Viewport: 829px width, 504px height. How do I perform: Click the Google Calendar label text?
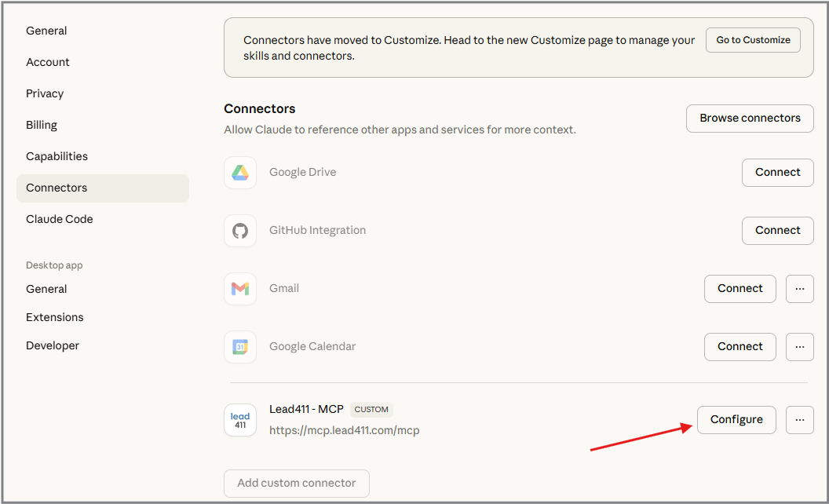click(312, 347)
